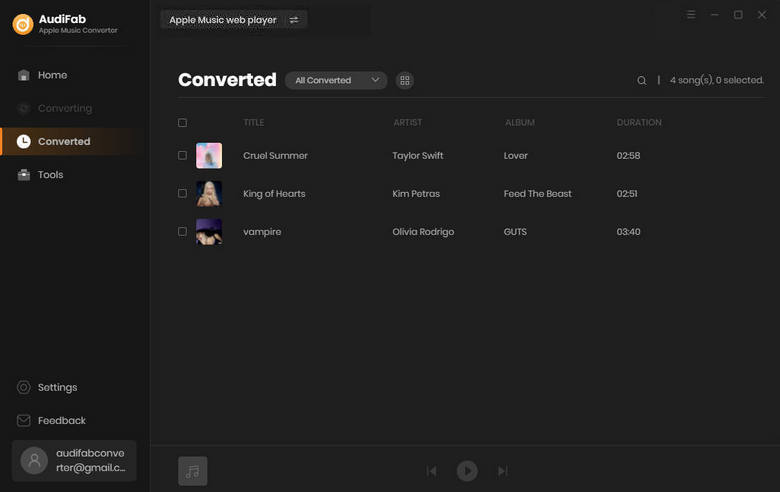Click the search magnifier icon

click(642, 80)
